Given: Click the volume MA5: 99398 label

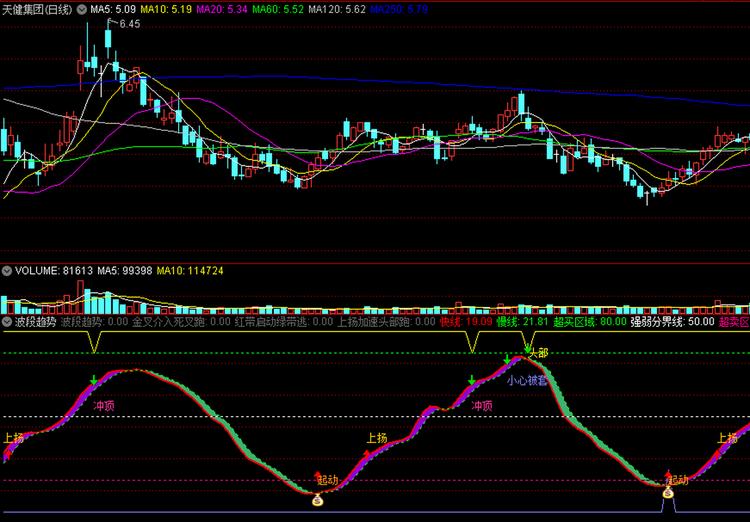Looking at the screenshot, I should click(125, 271).
